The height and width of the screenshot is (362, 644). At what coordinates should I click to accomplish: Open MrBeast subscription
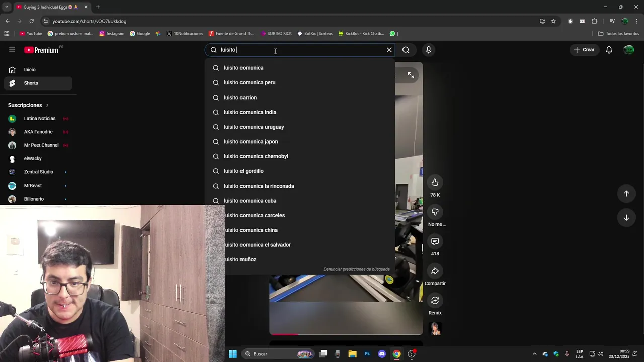[38, 186]
